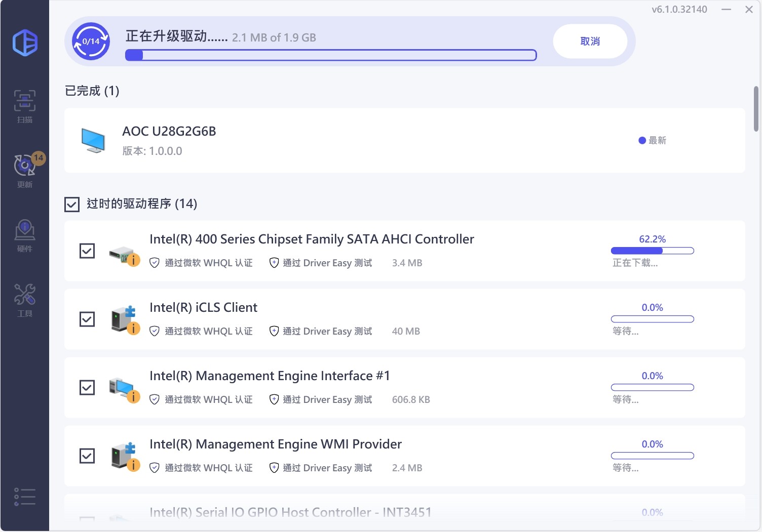Uncheck the SATA AHCI Controller checkbox
This screenshot has width=762, height=532.
(x=87, y=251)
